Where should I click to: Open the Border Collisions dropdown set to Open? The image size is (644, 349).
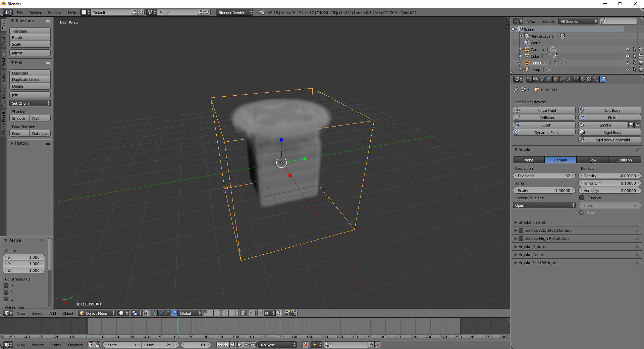[544, 205]
